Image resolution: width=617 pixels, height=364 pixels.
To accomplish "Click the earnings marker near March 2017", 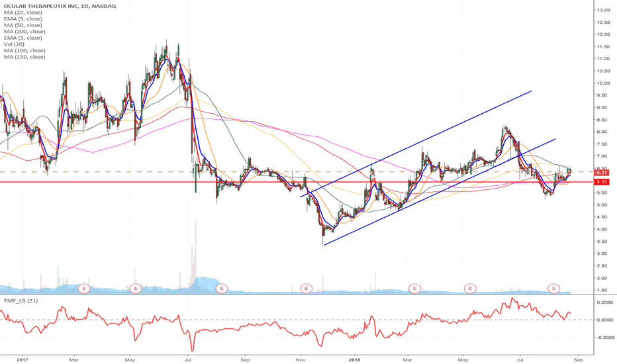I will click(84, 289).
